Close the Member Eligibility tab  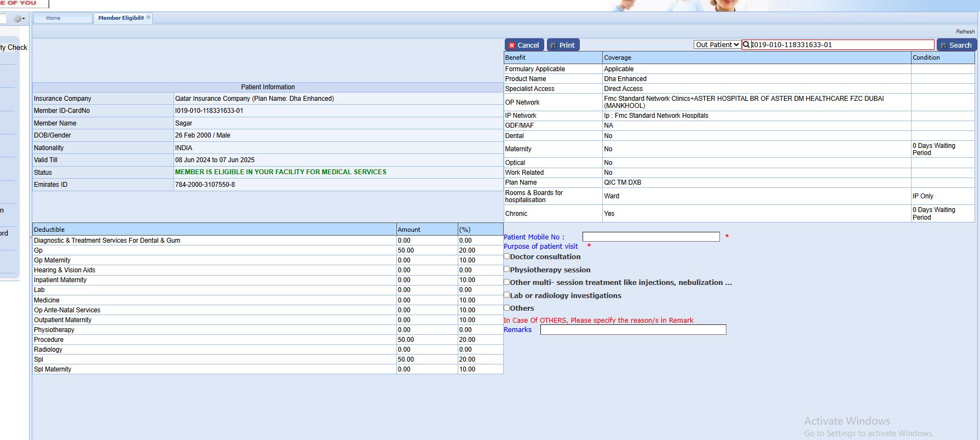click(148, 18)
